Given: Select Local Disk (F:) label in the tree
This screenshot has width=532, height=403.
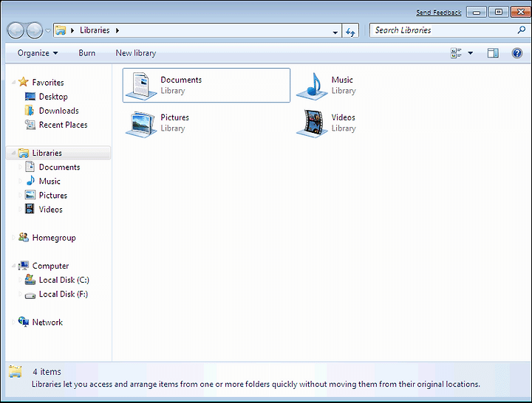Looking at the screenshot, I should (x=64, y=294).
